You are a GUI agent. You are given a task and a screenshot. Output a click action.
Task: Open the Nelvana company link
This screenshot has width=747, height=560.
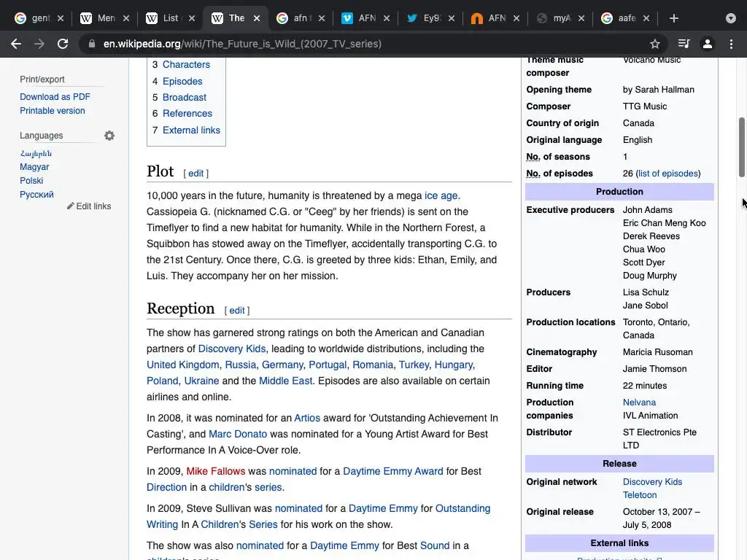click(639, 402)
